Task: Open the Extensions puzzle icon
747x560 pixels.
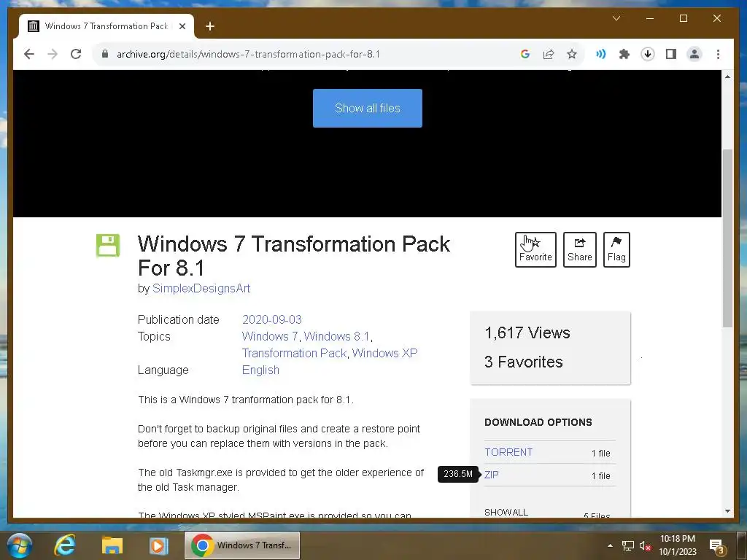Action: (624, 54)
